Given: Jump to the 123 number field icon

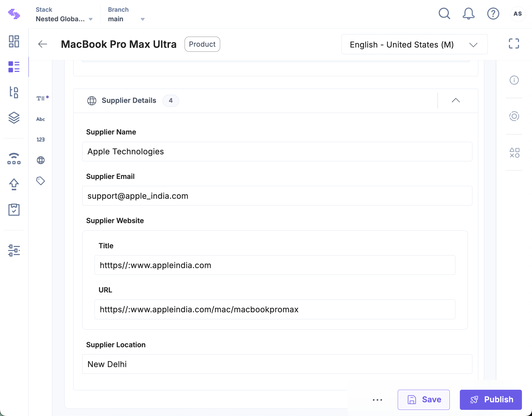Looking at the screenshot, I should pos(41,140).
